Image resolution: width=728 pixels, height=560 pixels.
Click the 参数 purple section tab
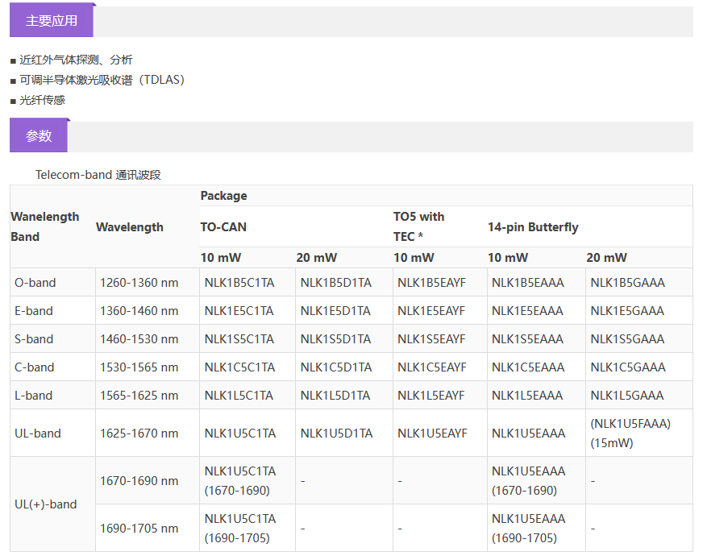click(39, 136)
